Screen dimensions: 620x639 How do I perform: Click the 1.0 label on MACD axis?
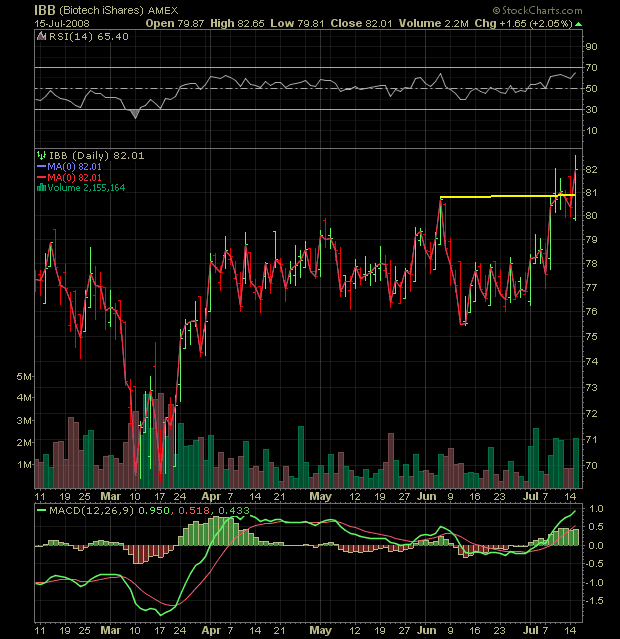[596, 509]
